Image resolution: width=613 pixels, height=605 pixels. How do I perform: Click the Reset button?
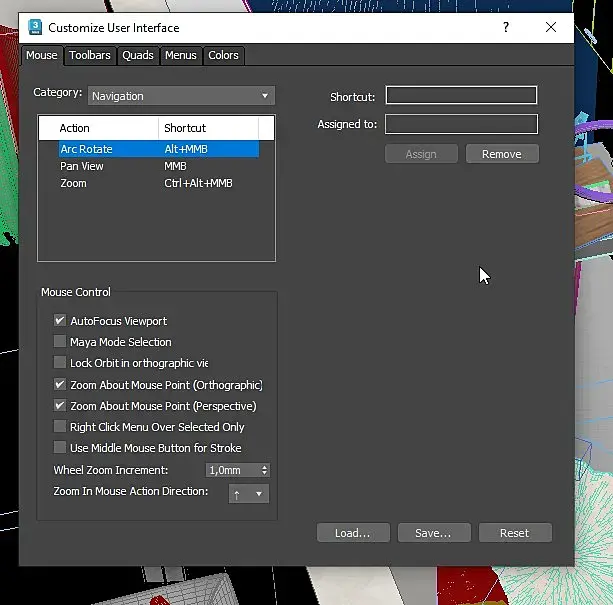point(515,533)
